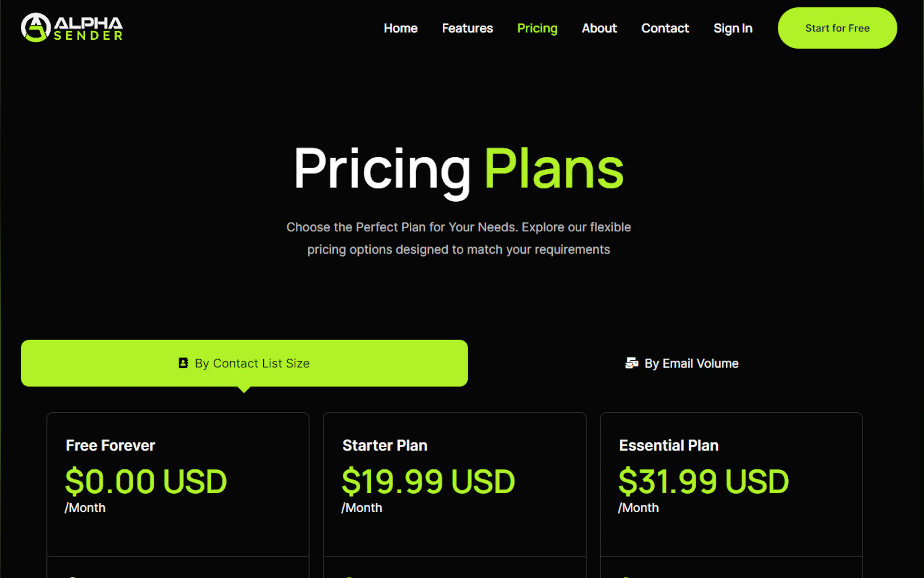
Task: Click the Alpha Sender circular logo icon
Action: point(36,28)
